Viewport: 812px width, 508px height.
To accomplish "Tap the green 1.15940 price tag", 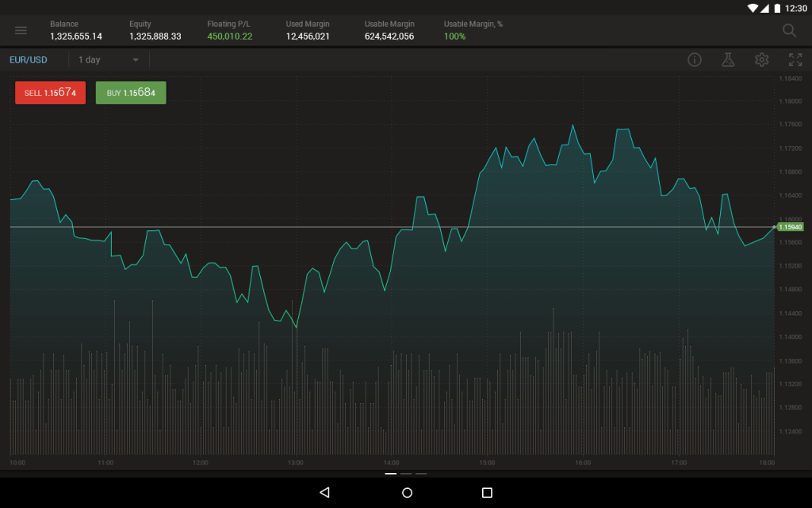I will click(791, 226).
